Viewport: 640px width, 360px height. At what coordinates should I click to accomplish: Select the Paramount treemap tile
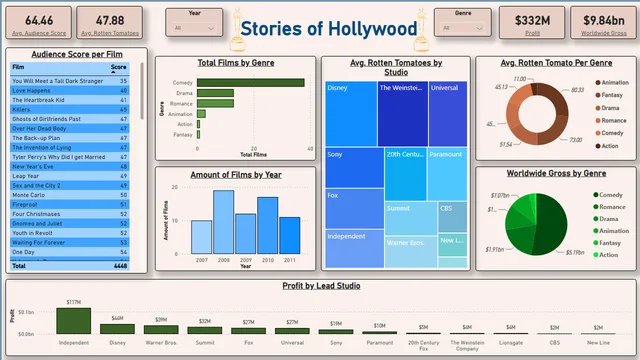point(447,174)
